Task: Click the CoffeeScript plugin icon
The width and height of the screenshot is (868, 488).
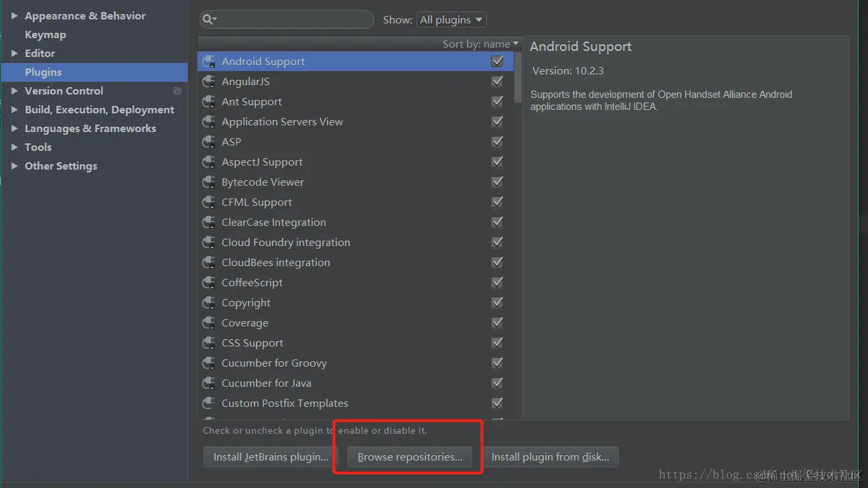Action: tap(209, 283)
